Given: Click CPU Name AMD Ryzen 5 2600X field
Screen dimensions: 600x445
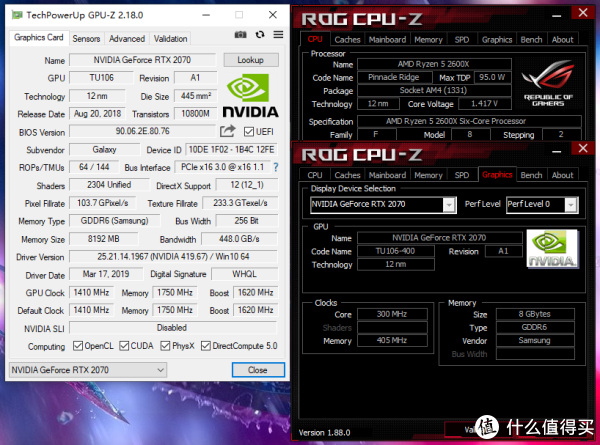Looking at the screenshot, I should tap(434, 64).
